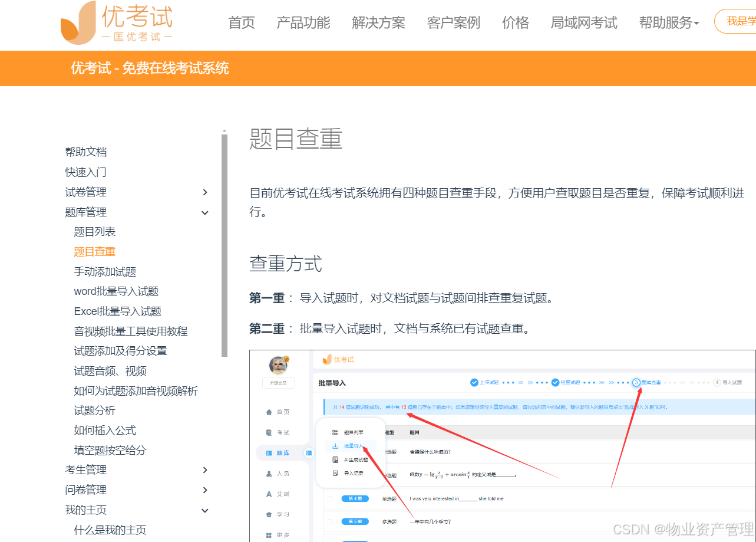756x542 pixels.
Task: Go to 产品功能 in top navigation
Action: tap(303, 23)
